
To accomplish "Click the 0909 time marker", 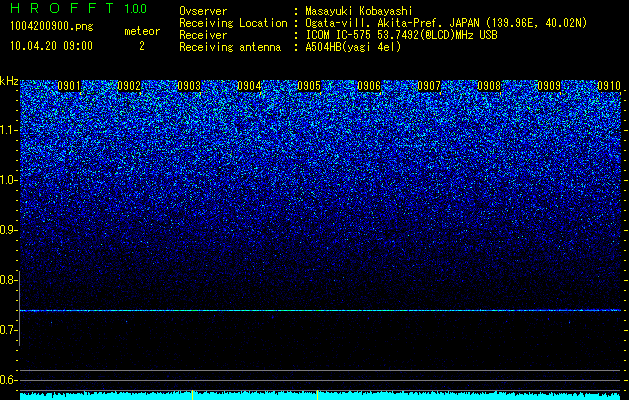I will pos(549,86).
